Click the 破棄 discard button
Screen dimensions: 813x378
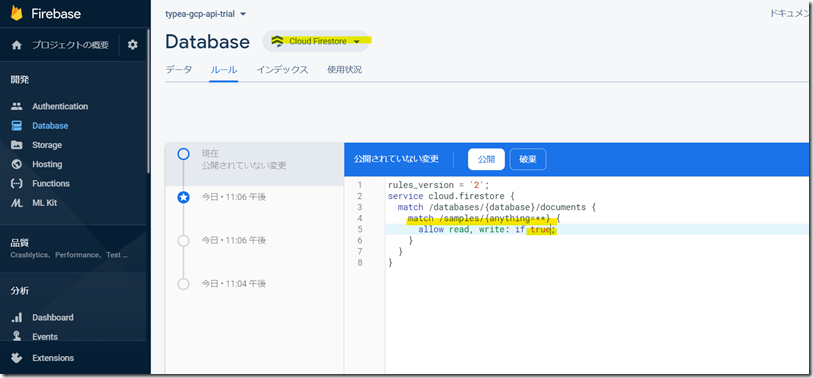pyautogui.click(x=528, y=159)
